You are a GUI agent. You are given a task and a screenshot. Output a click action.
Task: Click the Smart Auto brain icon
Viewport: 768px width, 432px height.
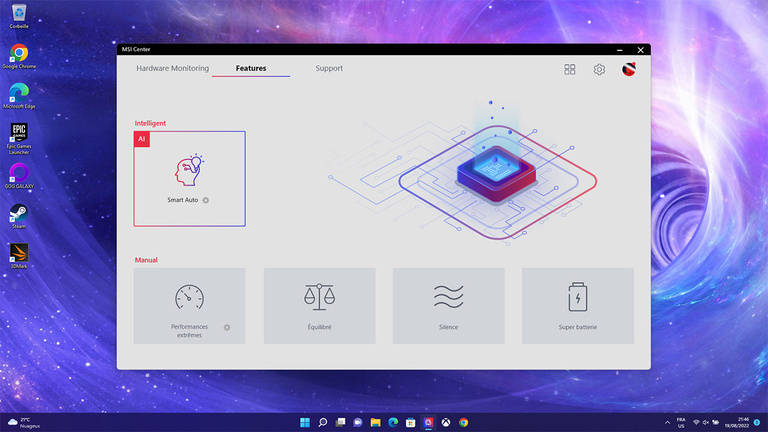190,170
